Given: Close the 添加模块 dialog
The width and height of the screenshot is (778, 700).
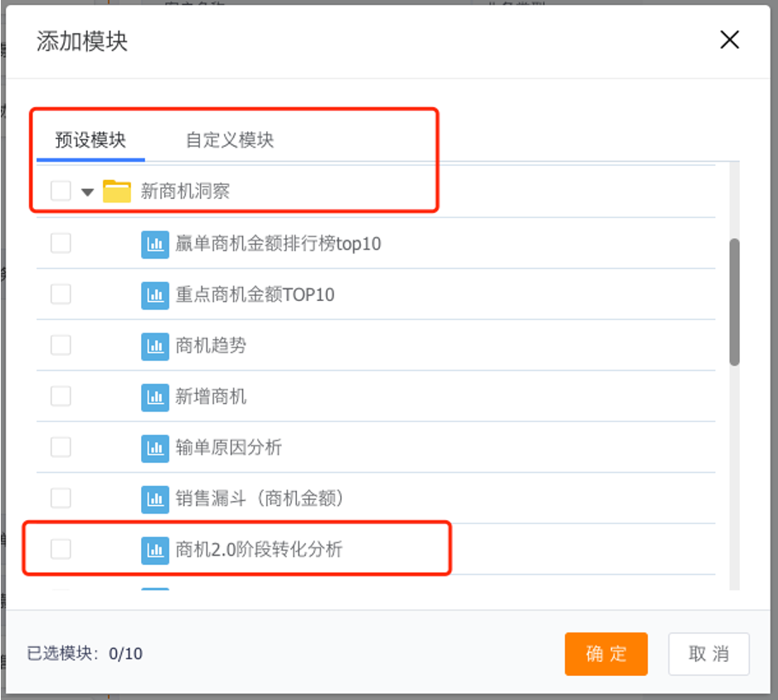Looking at the screenshot, I should [x=729, y=40].
